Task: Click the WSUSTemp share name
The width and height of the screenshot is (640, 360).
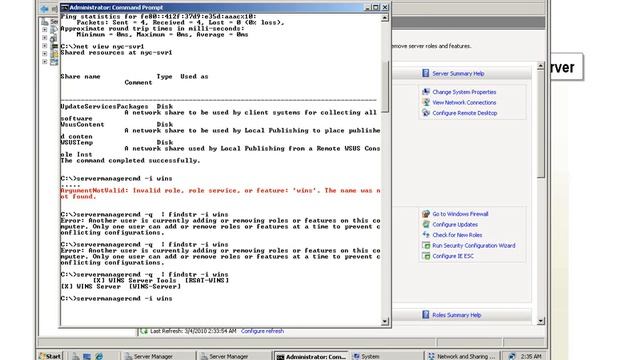Action: pos(76,142)
